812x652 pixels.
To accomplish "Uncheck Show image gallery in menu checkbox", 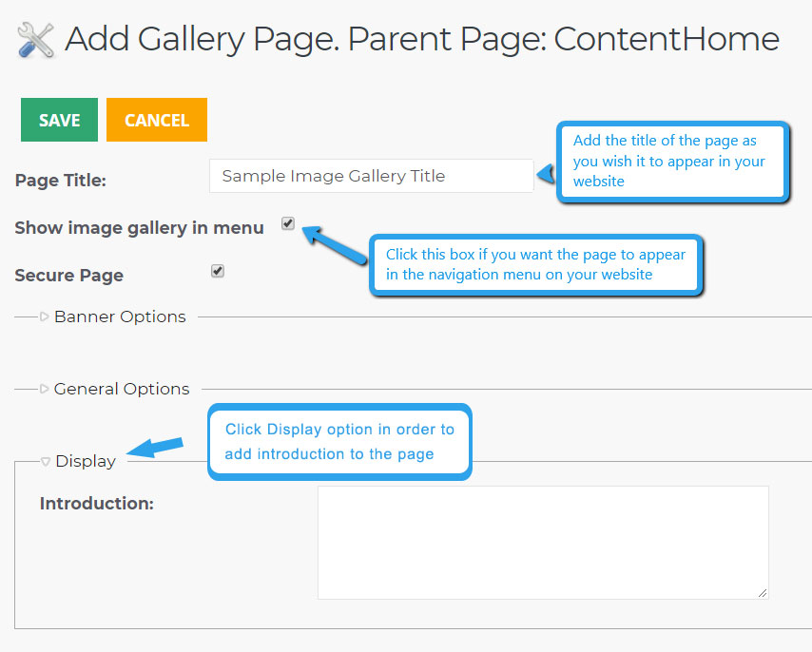I will pyautogui.click(x=288, y=223).
